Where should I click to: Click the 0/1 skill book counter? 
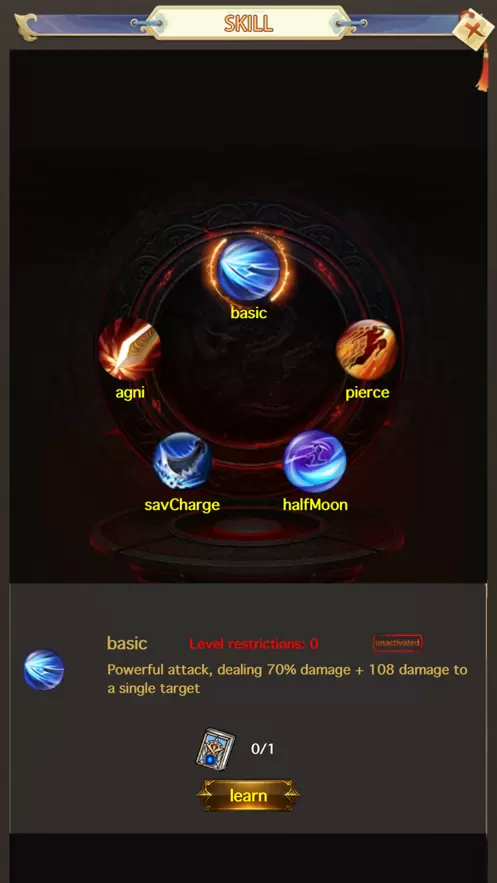[x=262, y=749]
